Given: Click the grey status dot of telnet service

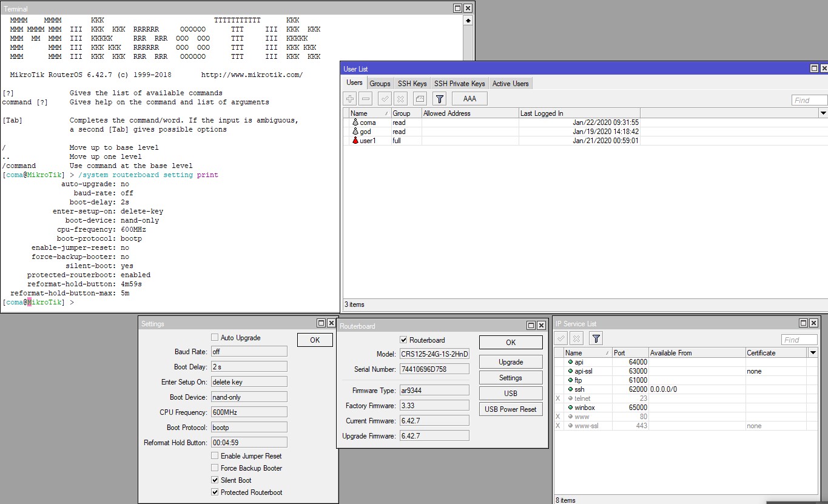Looking at the screenshot, I should [x=570, y=398].
